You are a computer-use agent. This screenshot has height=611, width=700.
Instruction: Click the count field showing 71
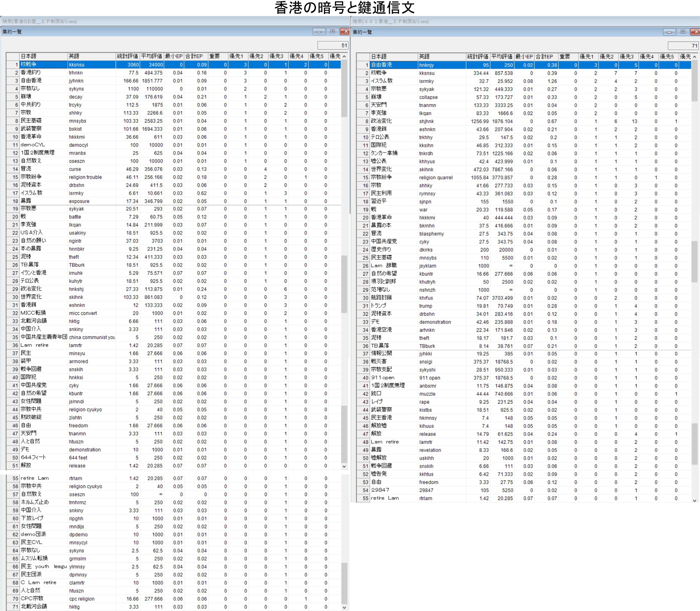pyautogui.click(x=683, y=46)
